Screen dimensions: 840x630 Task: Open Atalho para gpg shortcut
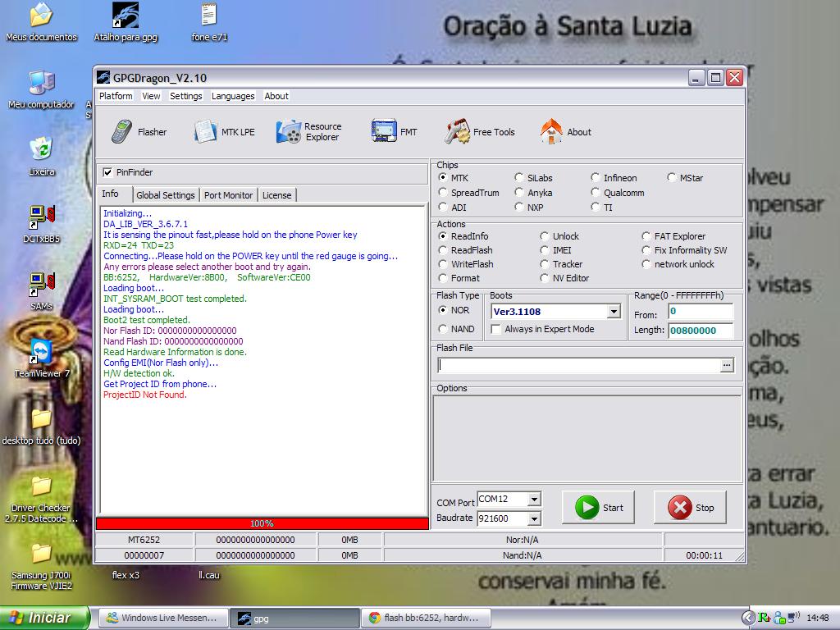(x=126, y=22)
